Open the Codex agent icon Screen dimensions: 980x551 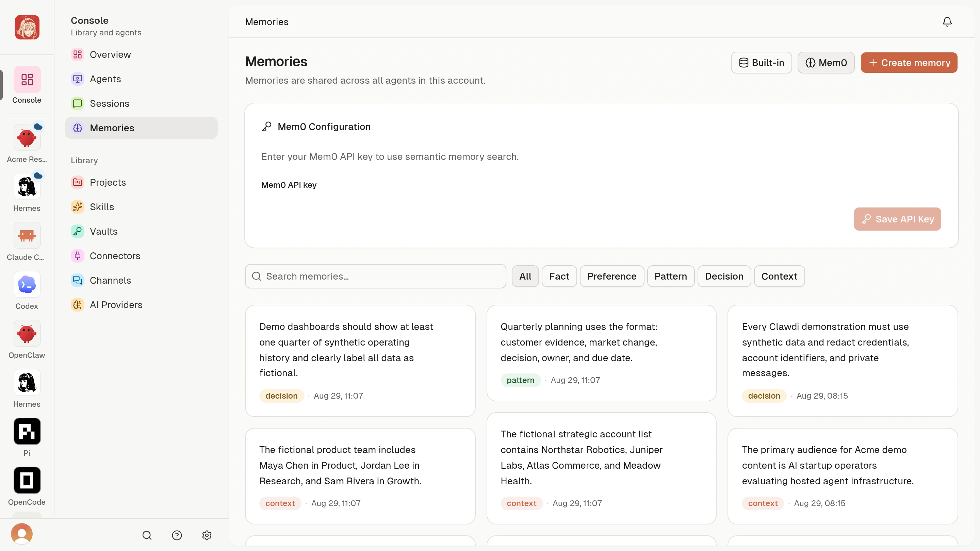[x=27, y=285]
